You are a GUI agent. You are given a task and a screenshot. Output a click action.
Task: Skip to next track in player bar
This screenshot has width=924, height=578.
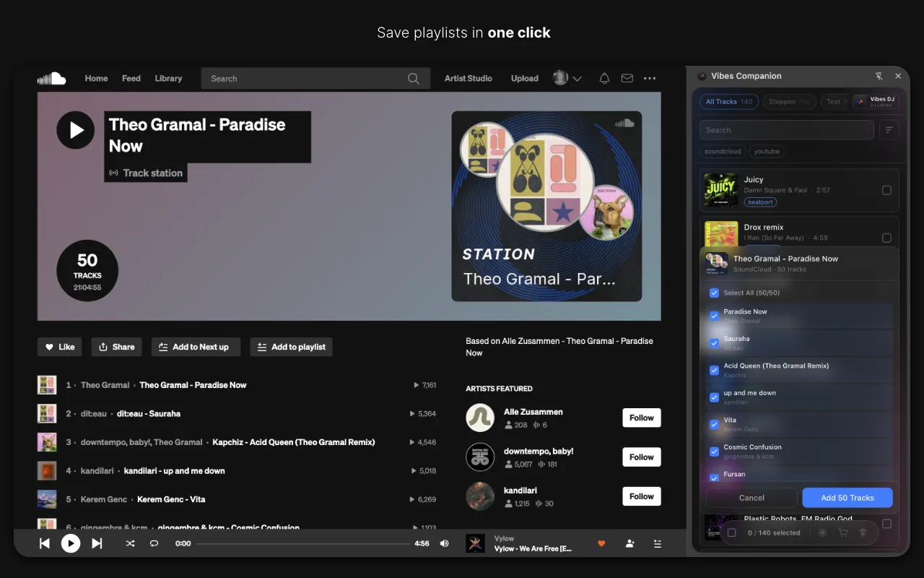(97, 543)
